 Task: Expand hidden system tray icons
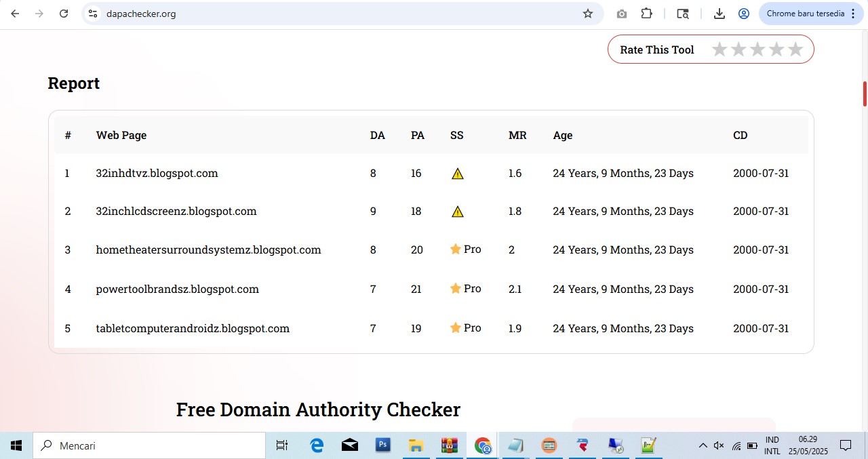click(x=703, y=445)
